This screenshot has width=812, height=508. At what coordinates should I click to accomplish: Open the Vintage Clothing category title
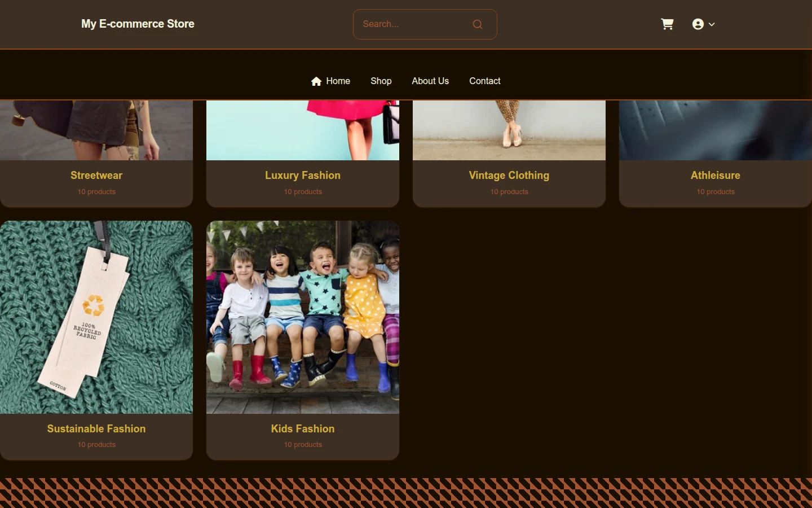(x=509, y=176)
